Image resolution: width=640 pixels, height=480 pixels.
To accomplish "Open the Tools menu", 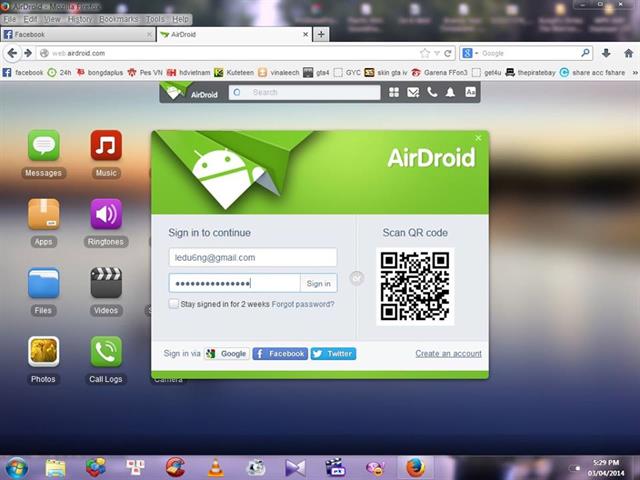I will click(x=155, y=19).
